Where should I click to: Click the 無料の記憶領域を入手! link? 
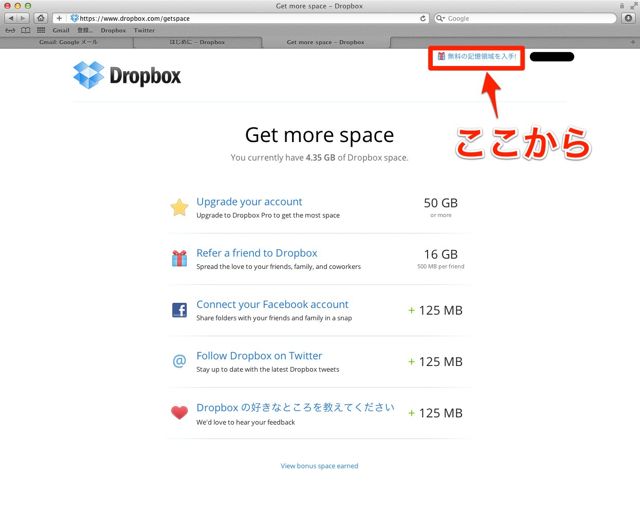coord(477,56)
